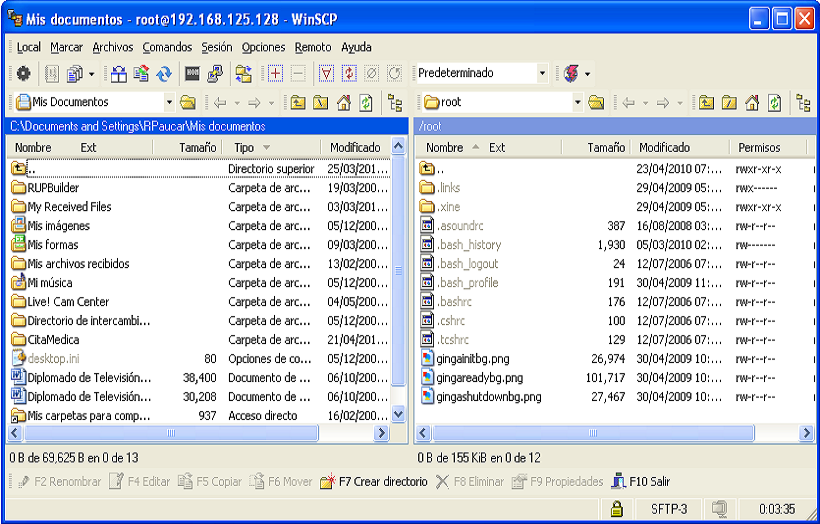This screenshot has height=524, width=820.
Task: Open the Comandos menu
Action: coord(167,47)
